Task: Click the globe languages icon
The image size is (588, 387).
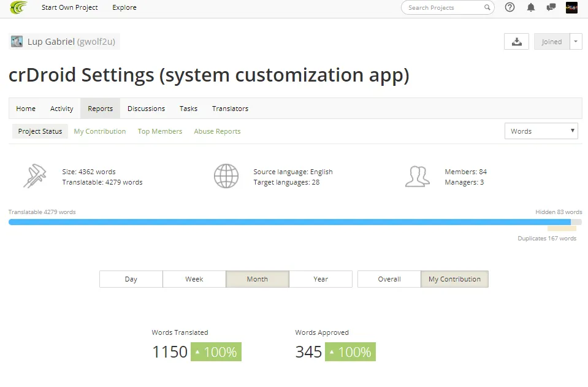Action: click(x=226, y=176)
